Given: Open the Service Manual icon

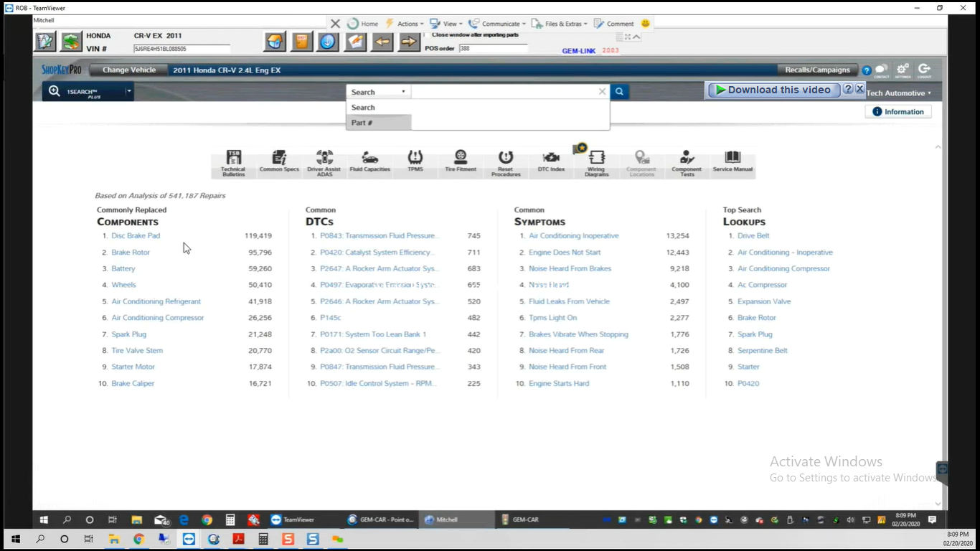Looking at the screenshot, I should click(x=732, y=162).
